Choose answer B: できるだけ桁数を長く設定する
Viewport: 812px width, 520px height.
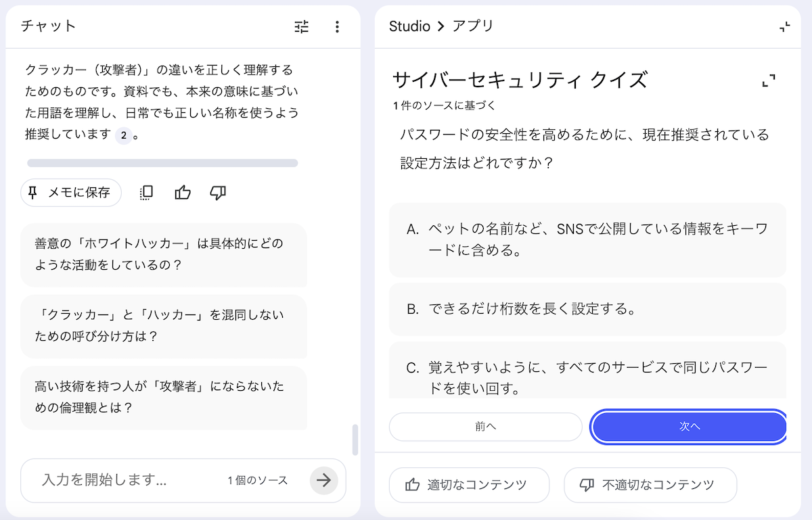[587, 309]
